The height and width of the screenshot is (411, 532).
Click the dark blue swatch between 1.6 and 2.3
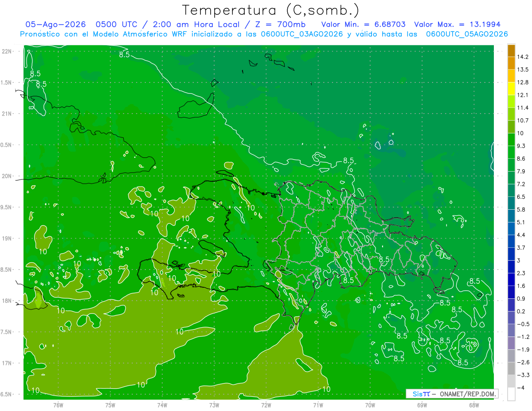[x=511, y=280]
